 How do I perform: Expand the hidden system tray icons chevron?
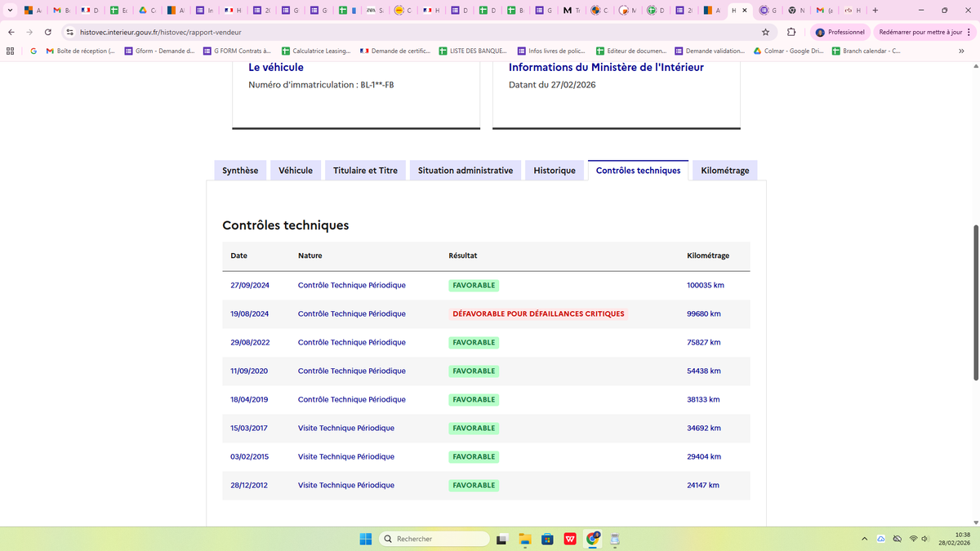pyautogui.click(x=864, y=539)
